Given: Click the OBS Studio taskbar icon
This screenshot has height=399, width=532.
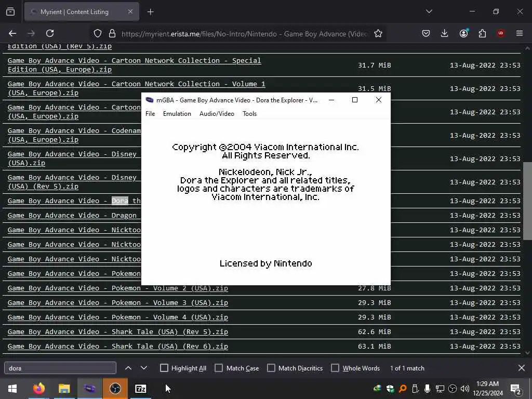Looking at the screenshot, I should click(x=115, y=389).
